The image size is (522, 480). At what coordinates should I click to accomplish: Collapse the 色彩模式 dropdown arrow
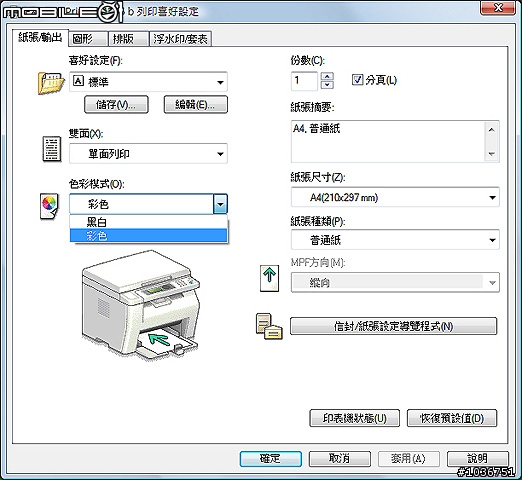click(220, 204)
